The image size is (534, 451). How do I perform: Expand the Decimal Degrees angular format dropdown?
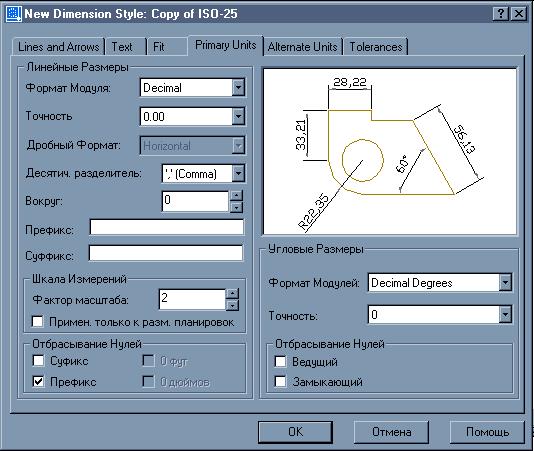point(505,282)
